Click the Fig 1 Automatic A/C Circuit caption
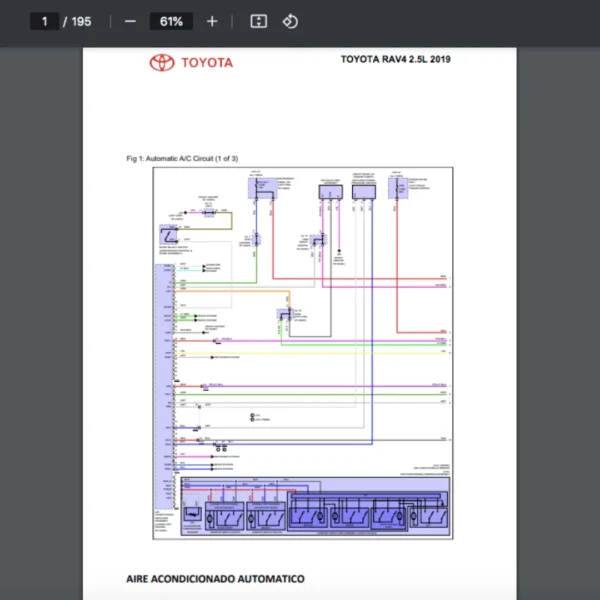Viewport: 600px width, 600px height. click(x=181, y=158)
